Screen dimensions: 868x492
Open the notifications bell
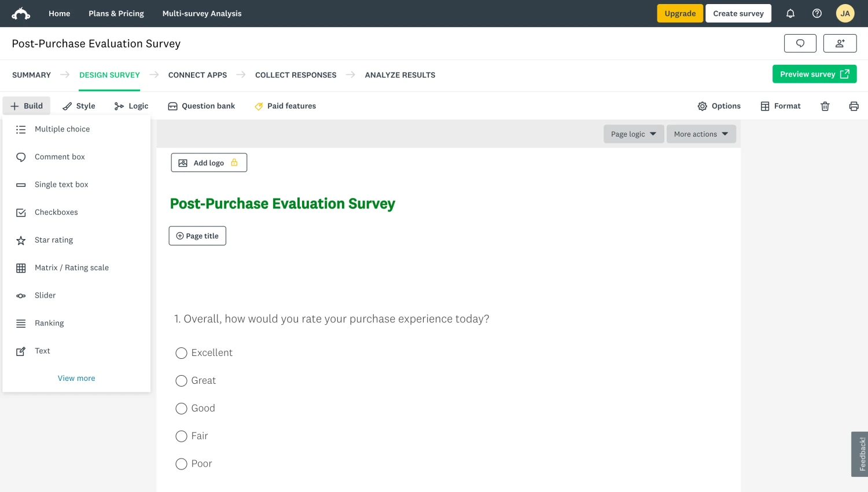tap(790, 13)
